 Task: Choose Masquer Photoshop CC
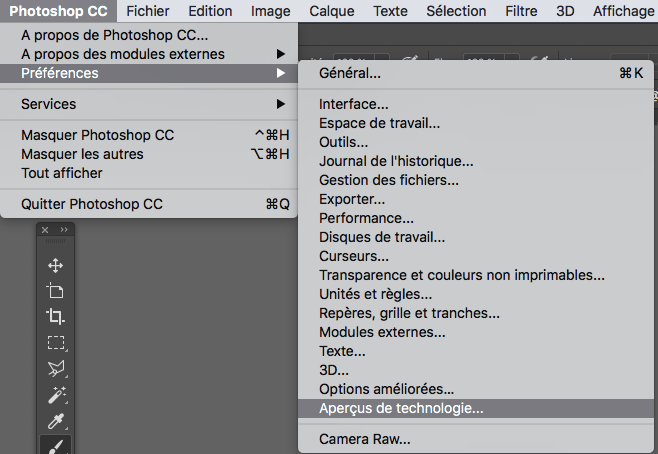pos(149,135)
